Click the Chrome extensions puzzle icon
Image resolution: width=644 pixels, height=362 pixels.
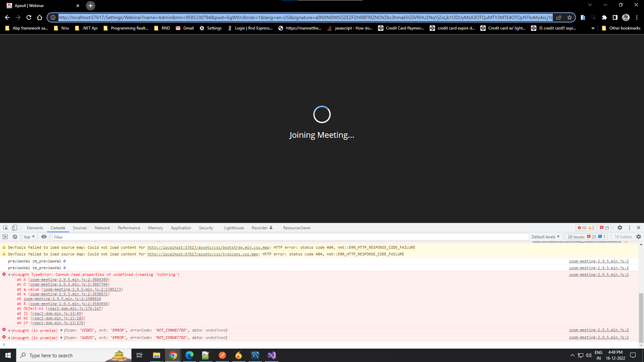pyautogui.click(x=604, y=17)
